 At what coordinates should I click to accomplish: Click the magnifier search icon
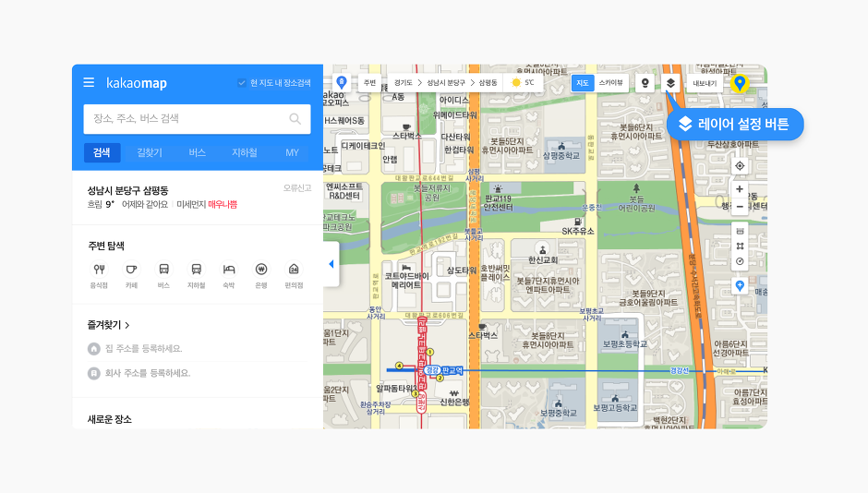point(295,118)
